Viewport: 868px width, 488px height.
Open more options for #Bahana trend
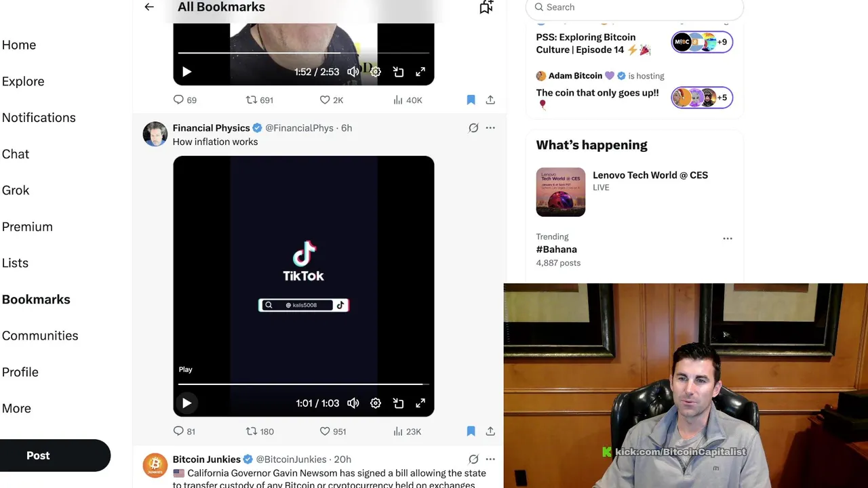728,239
